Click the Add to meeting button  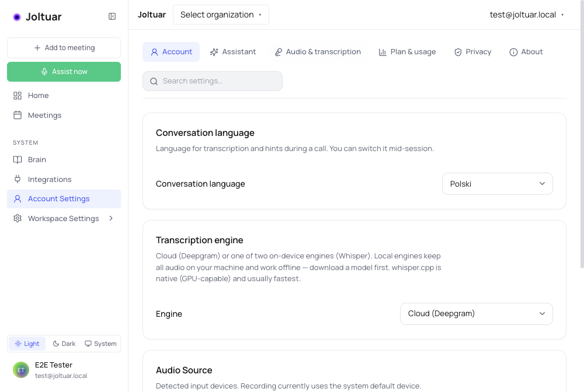tap(64, 48)
